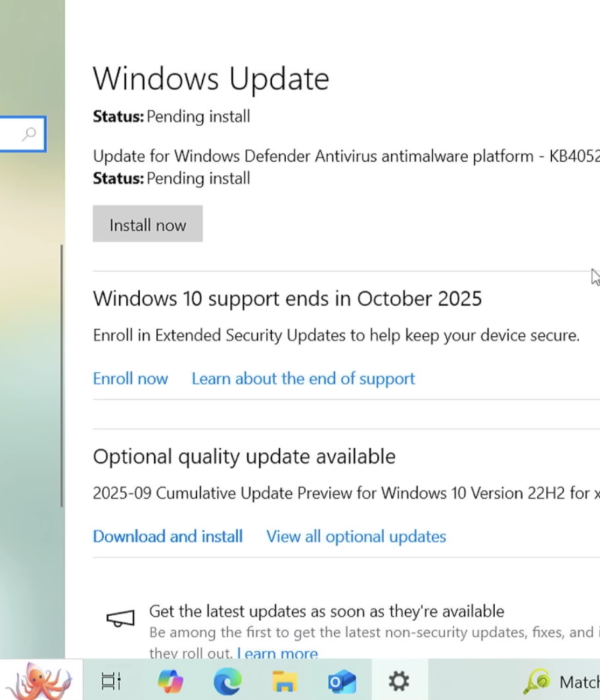Image resolution: width=600 pixels, height=700 pixels.
Task: Launch Copilot from the taskbar
Action: pos(170,682)
